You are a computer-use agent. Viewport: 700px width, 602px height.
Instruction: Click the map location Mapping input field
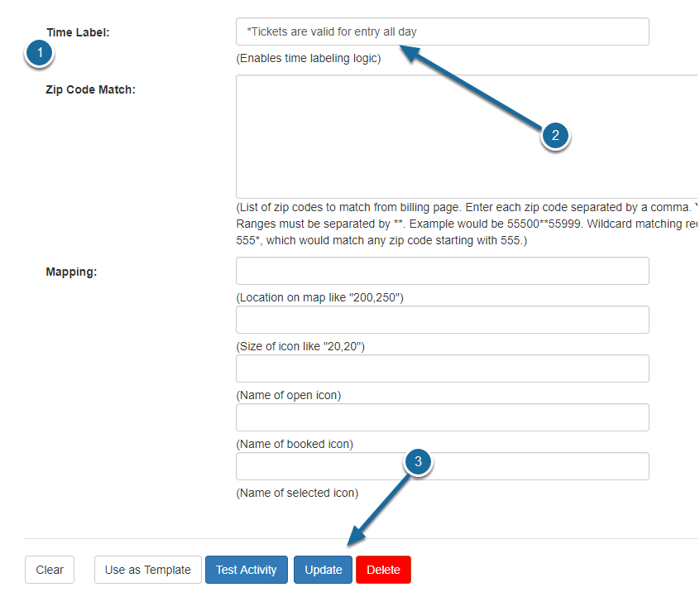coord(442,271)
